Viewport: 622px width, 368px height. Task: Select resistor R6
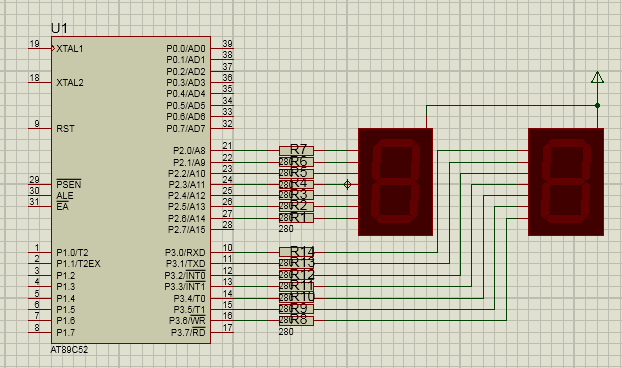click(x=296, y=162)
